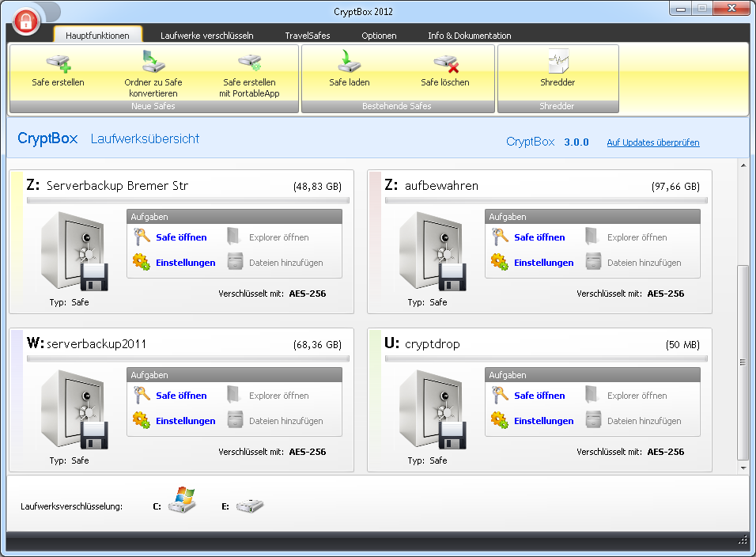Click Explorer öffnen text in serverbackup2011 card
This screenshot has height=557, width=756.
point(278,396)
